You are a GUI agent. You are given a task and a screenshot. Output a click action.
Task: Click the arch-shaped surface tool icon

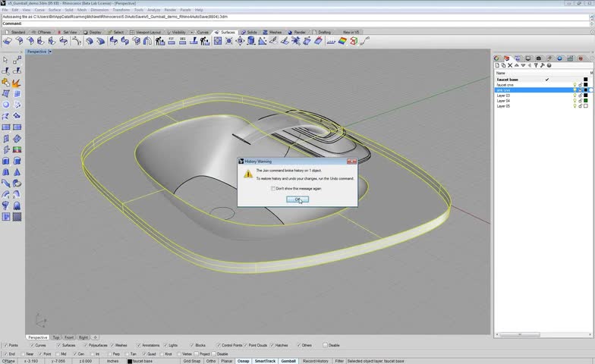pos(147,41)
